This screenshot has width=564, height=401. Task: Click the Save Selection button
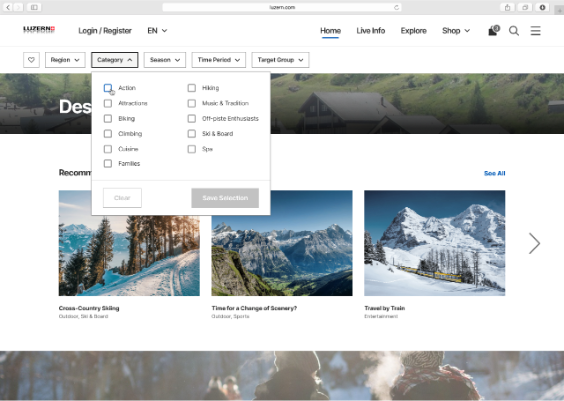pyautogui.click(x=225, y=198)
